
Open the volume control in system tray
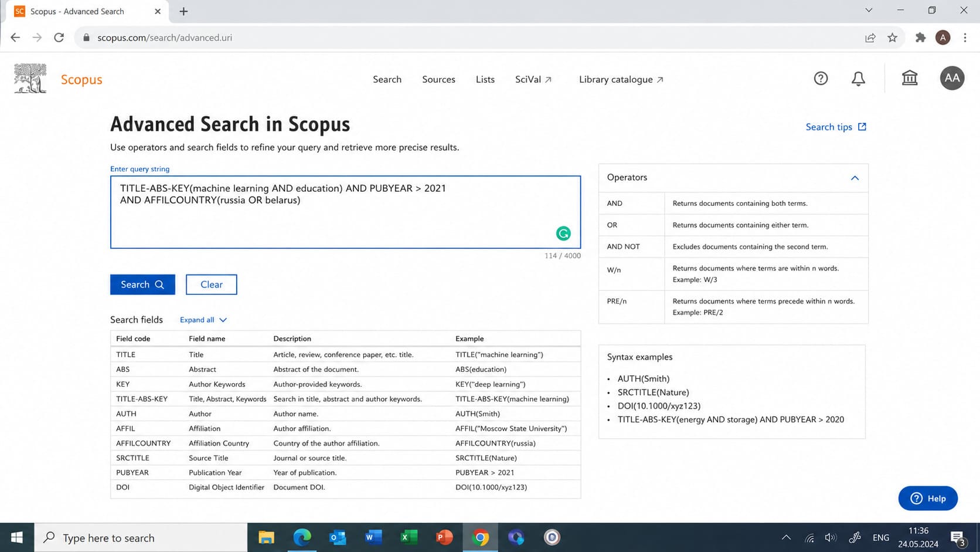click(831, 537)
